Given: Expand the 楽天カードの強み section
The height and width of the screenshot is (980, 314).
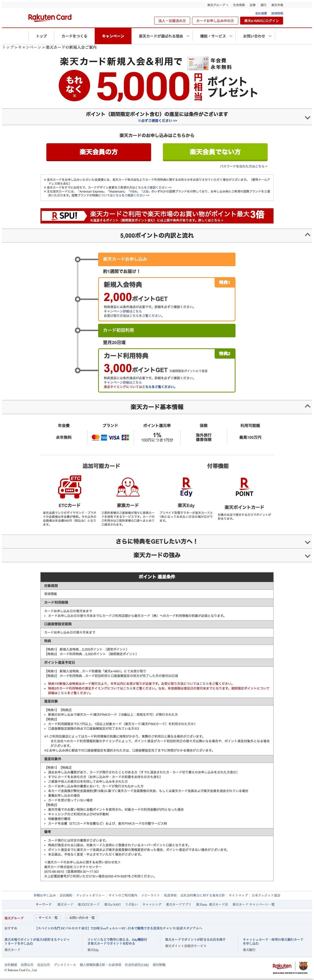Looking at the screenshot, I should pos(308,556).
